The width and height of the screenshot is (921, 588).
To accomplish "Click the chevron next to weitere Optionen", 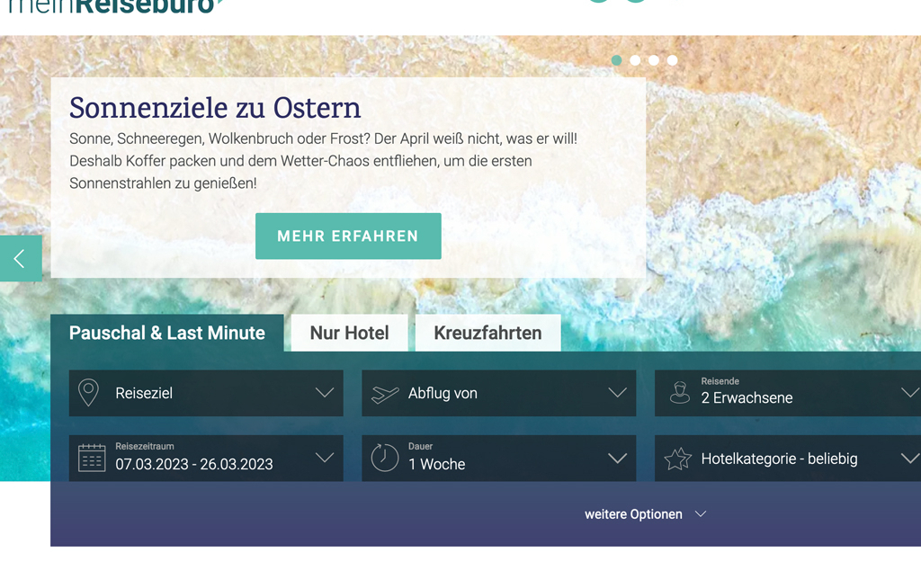I will [700, 514].
